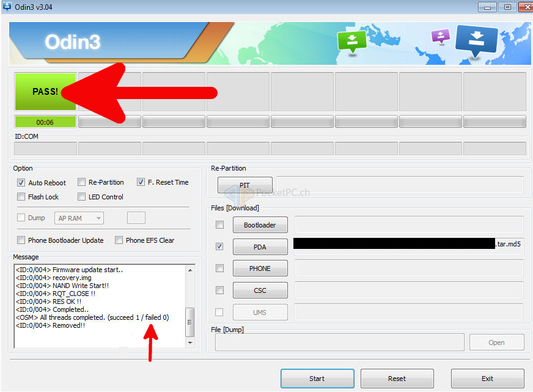Click the CSC file button
533x392 pixels.
260,290
